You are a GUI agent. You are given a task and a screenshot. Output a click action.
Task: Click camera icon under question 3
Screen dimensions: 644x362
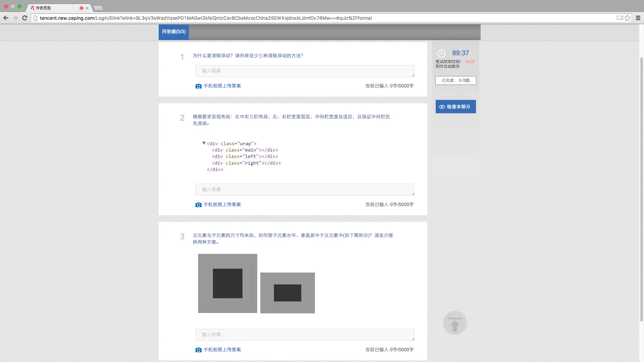[x=198, y=350]
